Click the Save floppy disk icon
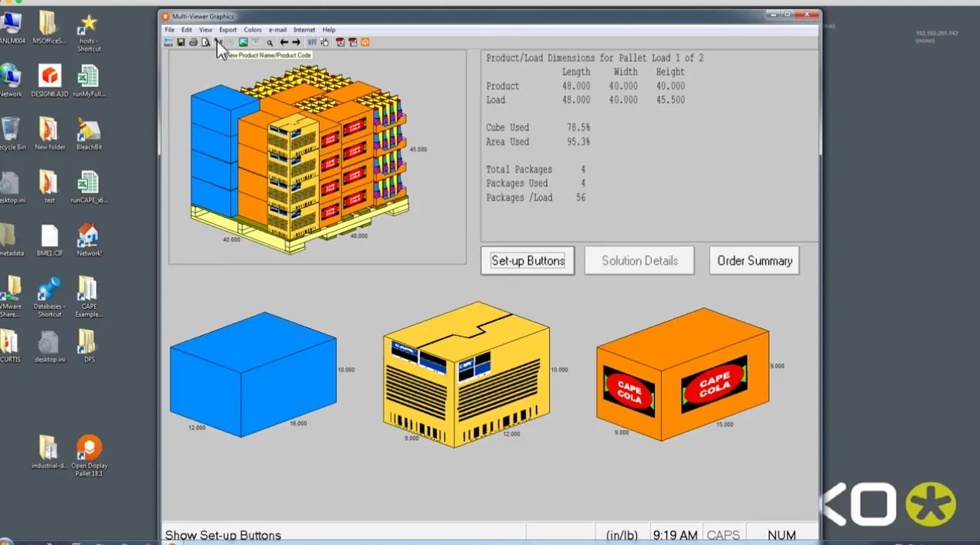Viewport: 980px width, 545px height. [x=181, y=42]
